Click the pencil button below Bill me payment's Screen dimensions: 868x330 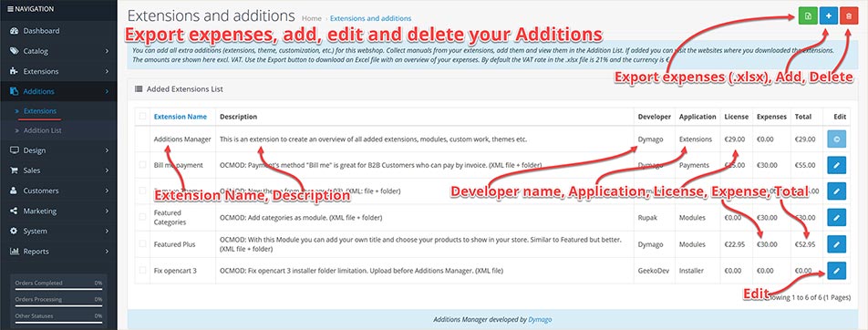coord(836,191)
